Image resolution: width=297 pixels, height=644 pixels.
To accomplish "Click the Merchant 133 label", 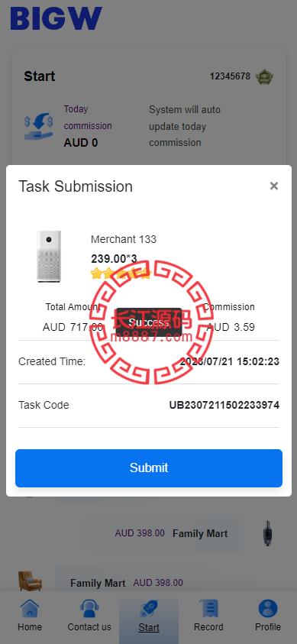I will pos(124,239).
